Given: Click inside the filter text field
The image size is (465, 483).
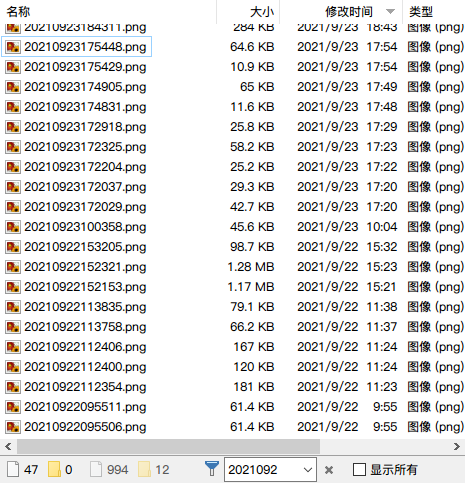Looking at the screenshot, I should 263,470.
